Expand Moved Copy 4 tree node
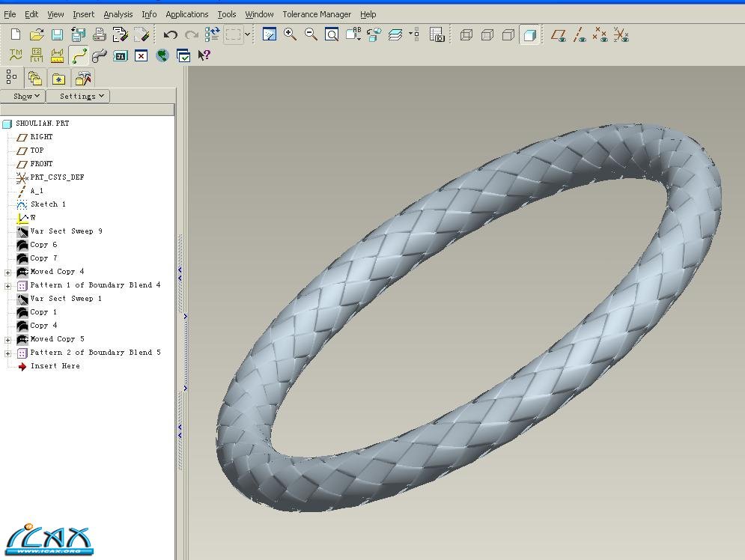 coord(8,273)
